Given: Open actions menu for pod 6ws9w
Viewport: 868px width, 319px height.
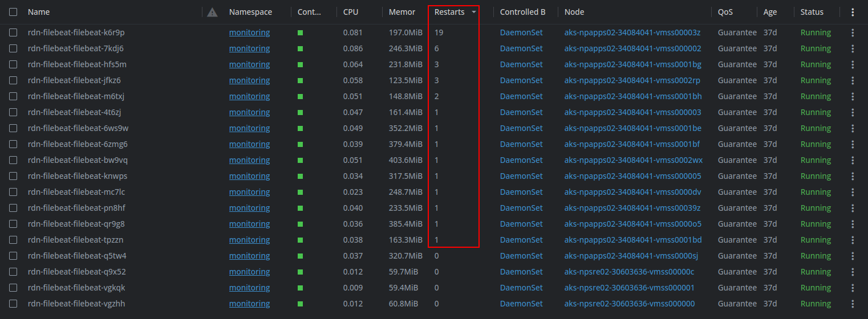Looking at the screenshot, I should pos(853,128).
